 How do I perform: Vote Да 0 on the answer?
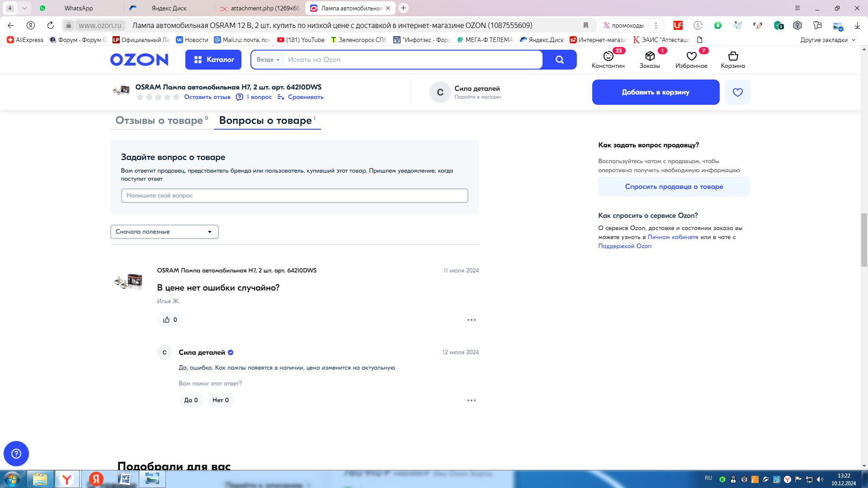(191, 400)
